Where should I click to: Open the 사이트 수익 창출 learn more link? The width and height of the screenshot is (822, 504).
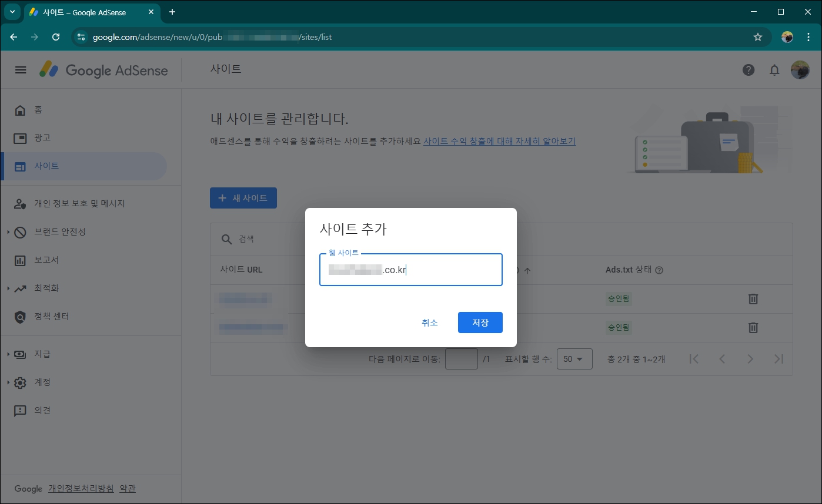pos(498,141)
